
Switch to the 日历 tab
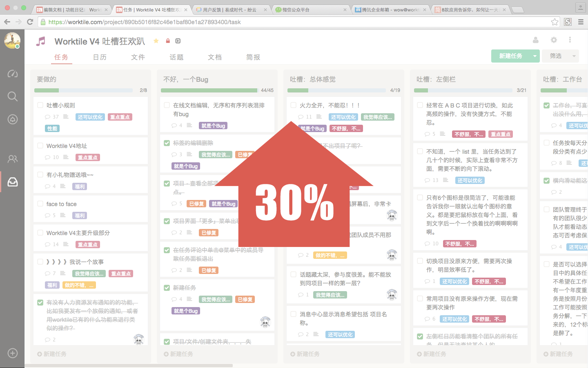[x=100, y=57]
